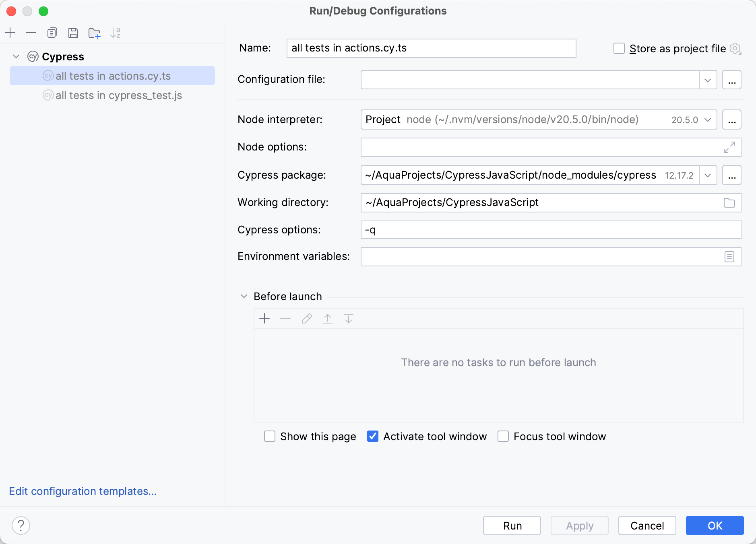
Task: Select all tests in actions.cy.ts configuration
Action: [113, 76]
